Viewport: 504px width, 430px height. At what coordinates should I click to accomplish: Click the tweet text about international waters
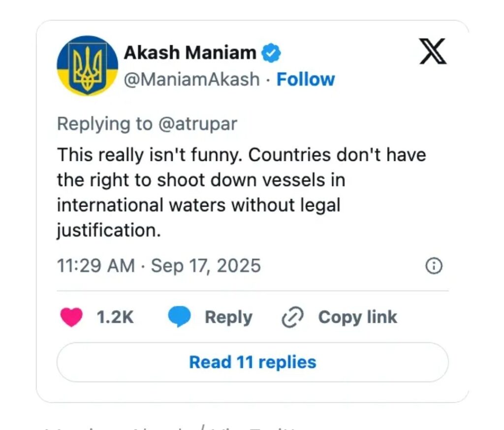tap(242, 192)
